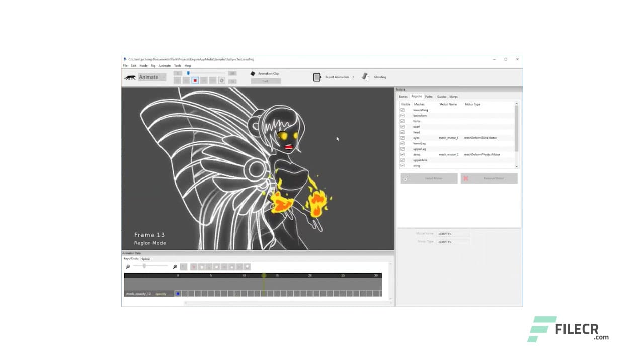This screenshot has height=362, width=644.
Task: Toggle the Ghosting display icon
Action: pos(365,77)
